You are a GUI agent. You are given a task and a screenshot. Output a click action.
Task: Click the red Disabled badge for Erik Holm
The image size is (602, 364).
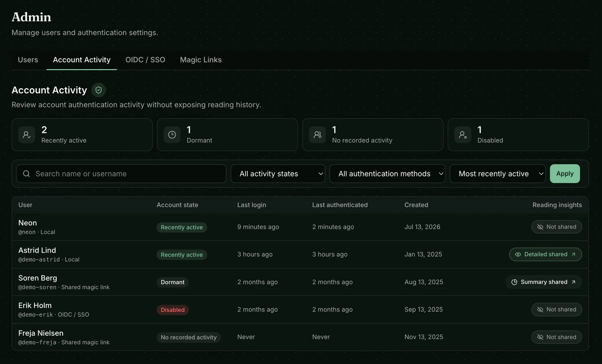tap(173, 310)
